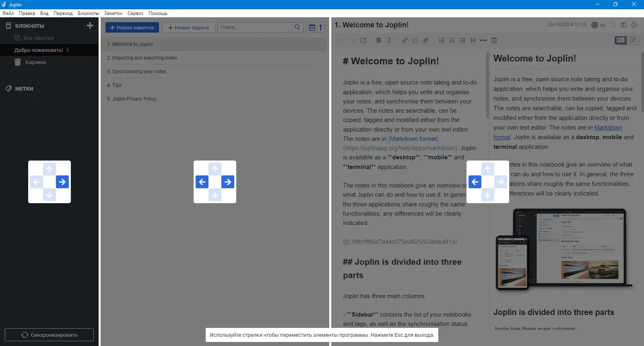This screenshot has height=346, width=644.
Task: Apply bold formatting
Action: [379, 40]
